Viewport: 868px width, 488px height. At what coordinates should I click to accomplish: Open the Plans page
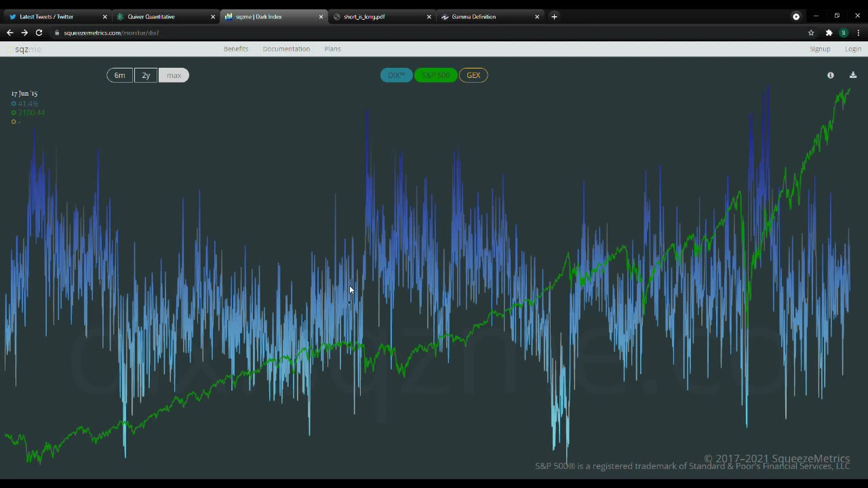click(x=332, y=49)
